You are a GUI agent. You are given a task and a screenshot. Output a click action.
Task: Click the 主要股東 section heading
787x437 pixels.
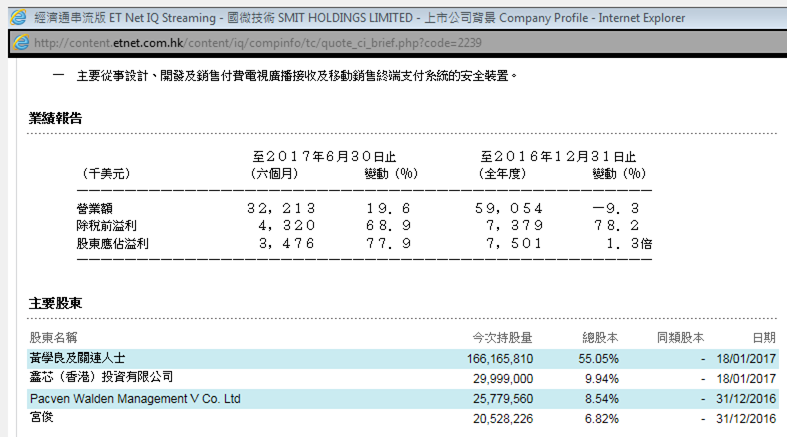[55, 302]
